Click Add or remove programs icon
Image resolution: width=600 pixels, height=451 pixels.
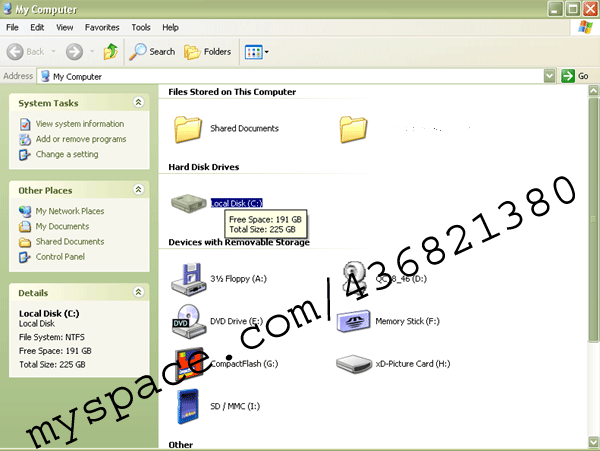pos(25,140)
